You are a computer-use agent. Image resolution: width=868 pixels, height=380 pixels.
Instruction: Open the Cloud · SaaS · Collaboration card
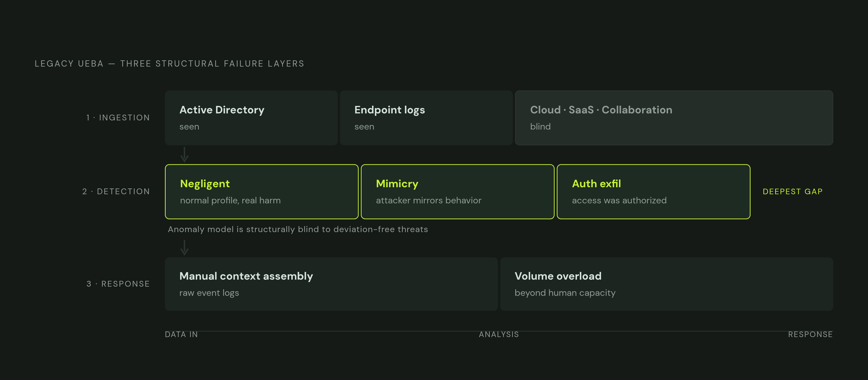674,118
